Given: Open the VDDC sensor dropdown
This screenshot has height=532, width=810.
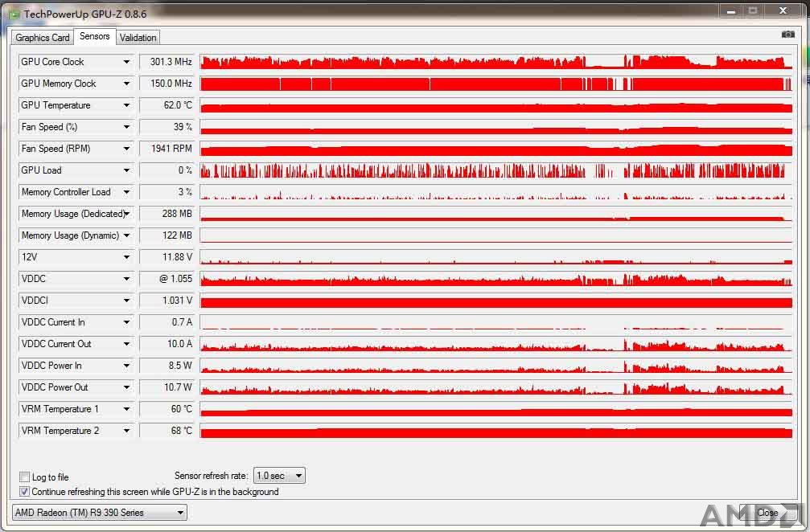Looking at the screenshot, I should coord(126,279).
